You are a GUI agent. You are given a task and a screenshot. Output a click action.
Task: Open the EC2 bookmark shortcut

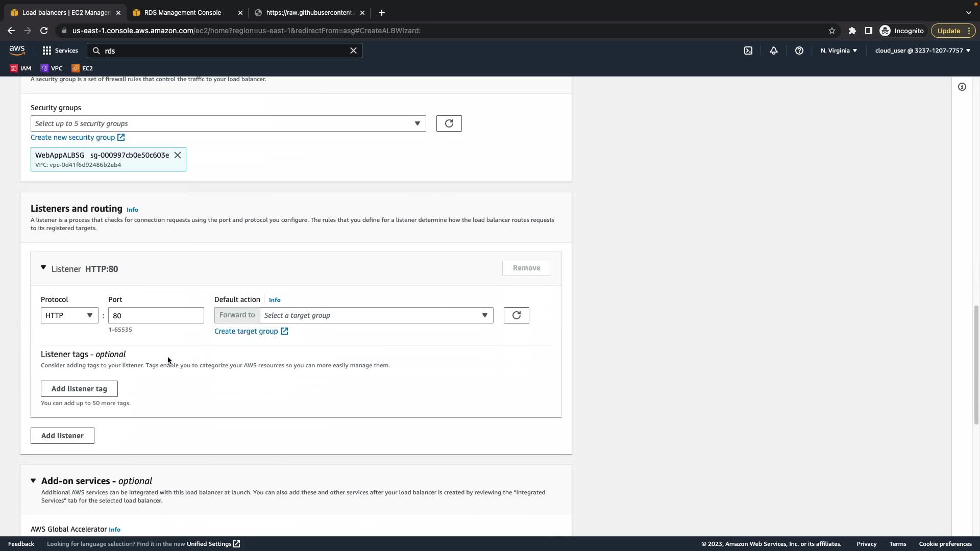pyautogui.click(x=82, y=68)
